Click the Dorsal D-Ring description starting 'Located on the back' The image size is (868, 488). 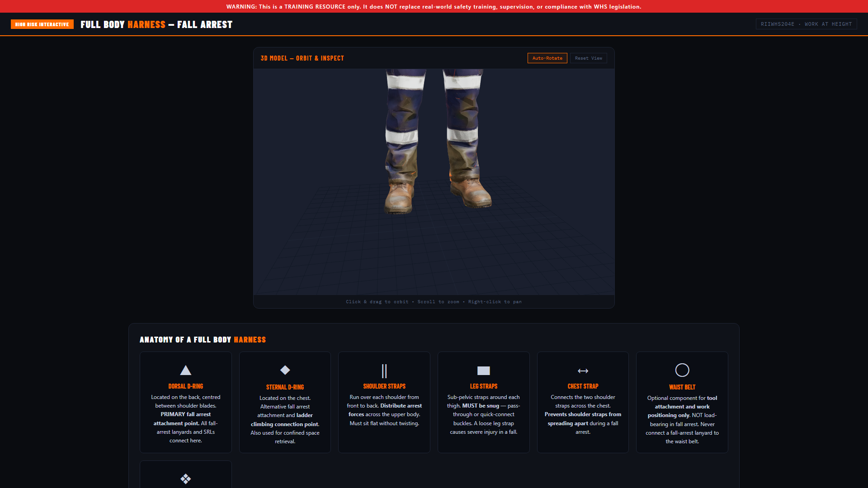click(x=185, y=419)
